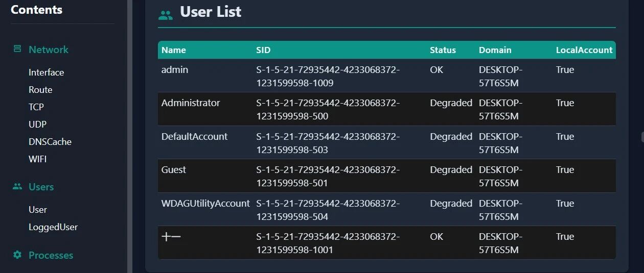Click the OK status of admin
Viewport: 644px width, 273px height.
(x=436, y=70)
